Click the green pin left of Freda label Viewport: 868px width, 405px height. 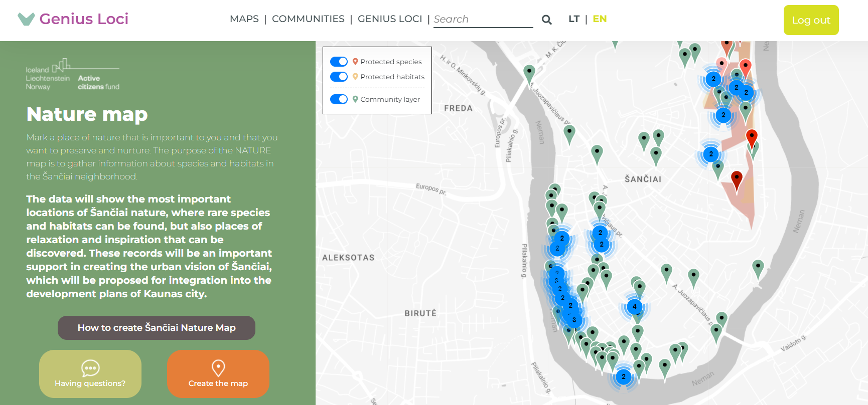[x=529, y=73]
